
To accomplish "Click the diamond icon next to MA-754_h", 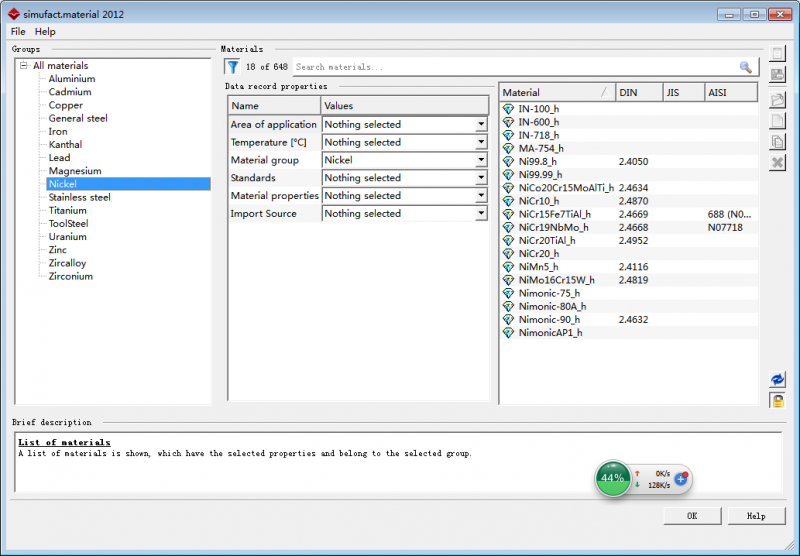I will pos(508,148).
